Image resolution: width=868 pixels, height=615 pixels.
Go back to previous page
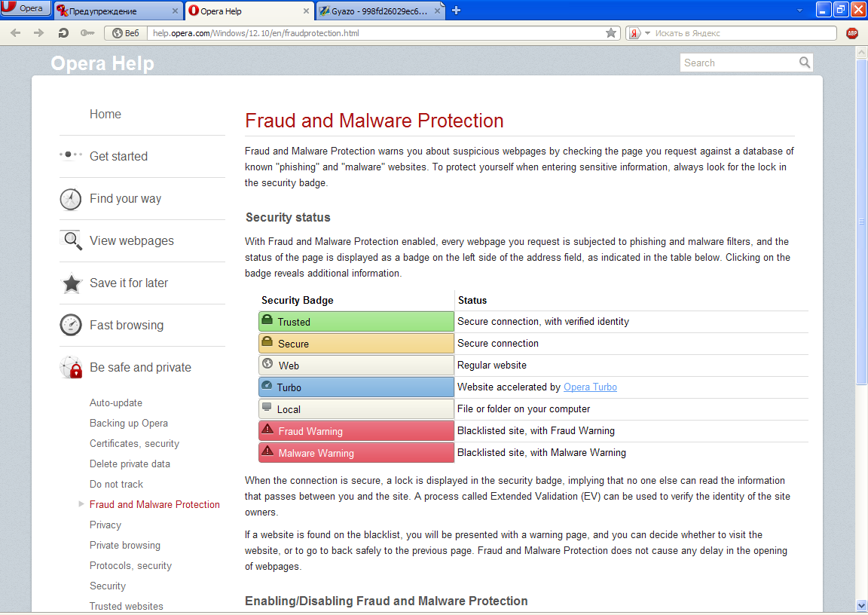tap(16, 33)
